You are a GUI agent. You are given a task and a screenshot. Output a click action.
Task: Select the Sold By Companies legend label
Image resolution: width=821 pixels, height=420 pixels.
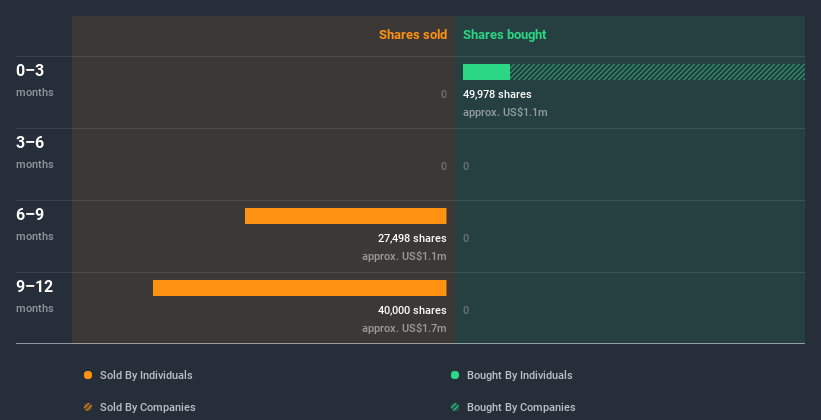(x=148, y=407)
